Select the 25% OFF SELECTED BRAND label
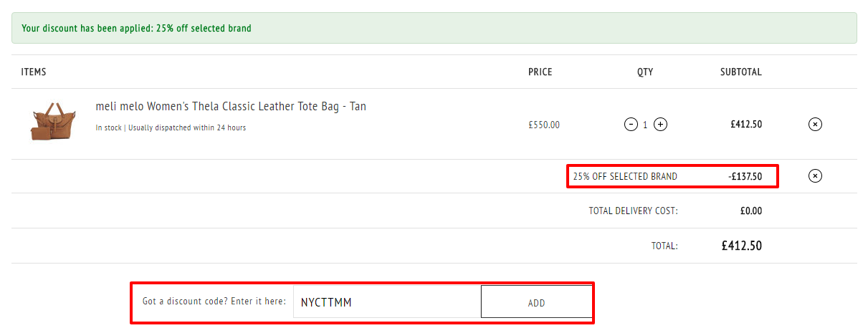The width and height of the screenshot is (868, 328). click(x=625, y=176)
